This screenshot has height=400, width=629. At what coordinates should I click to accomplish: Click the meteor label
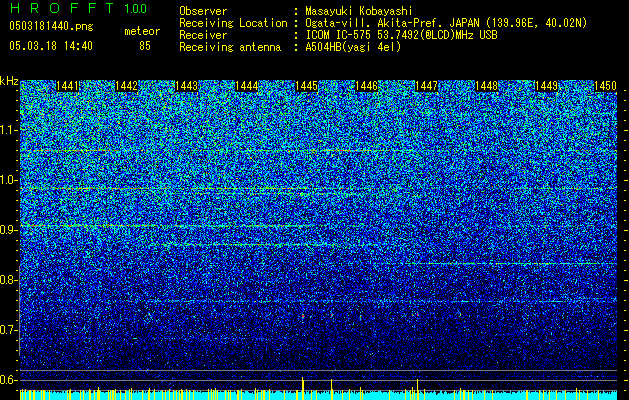(x=142, y=31)
